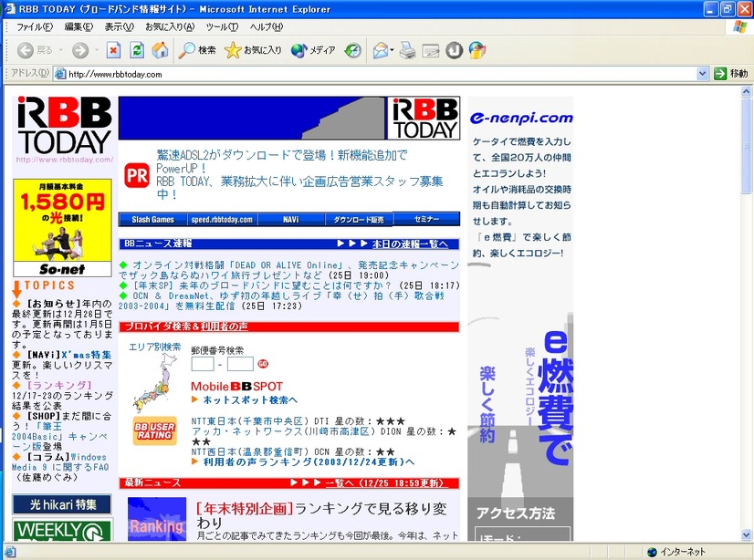
Task: Click the IE icon in the title bar
Action: coord(10,8)
